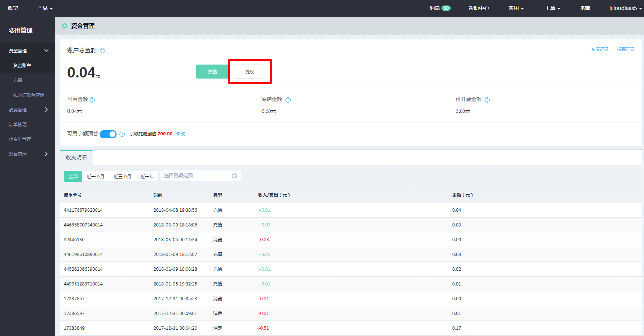Select the 近三个月 filter
This screenshot has height=336, width=644.
tap(122, 176)
